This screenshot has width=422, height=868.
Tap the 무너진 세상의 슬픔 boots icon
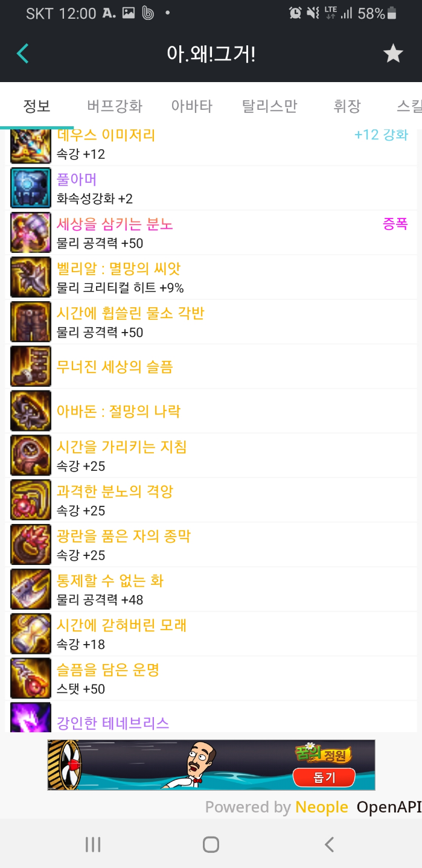coord(31,366)
